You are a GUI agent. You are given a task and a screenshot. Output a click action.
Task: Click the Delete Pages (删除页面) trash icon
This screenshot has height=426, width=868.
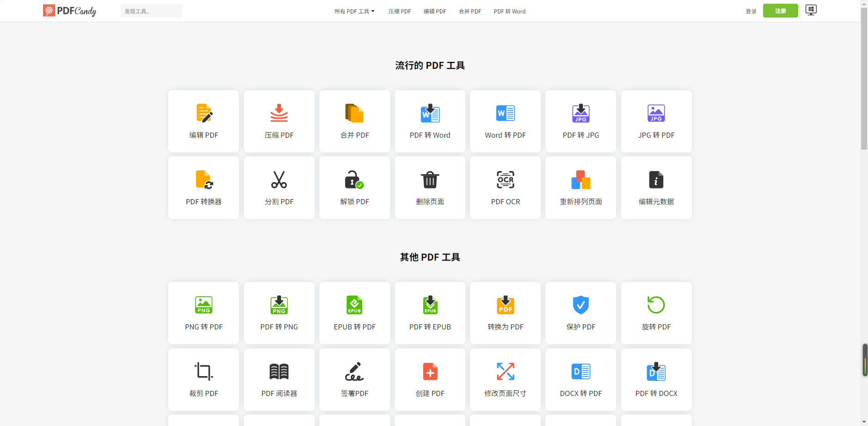430,180
